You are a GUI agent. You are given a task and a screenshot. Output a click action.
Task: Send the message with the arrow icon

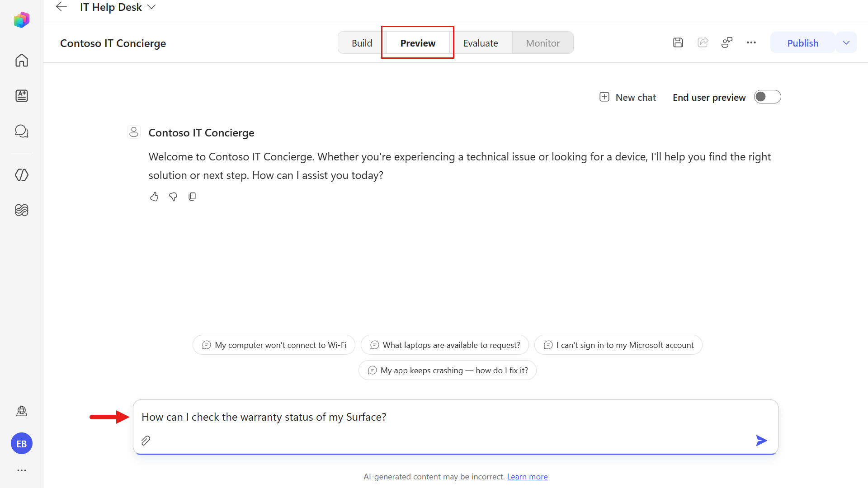(761, 441)
